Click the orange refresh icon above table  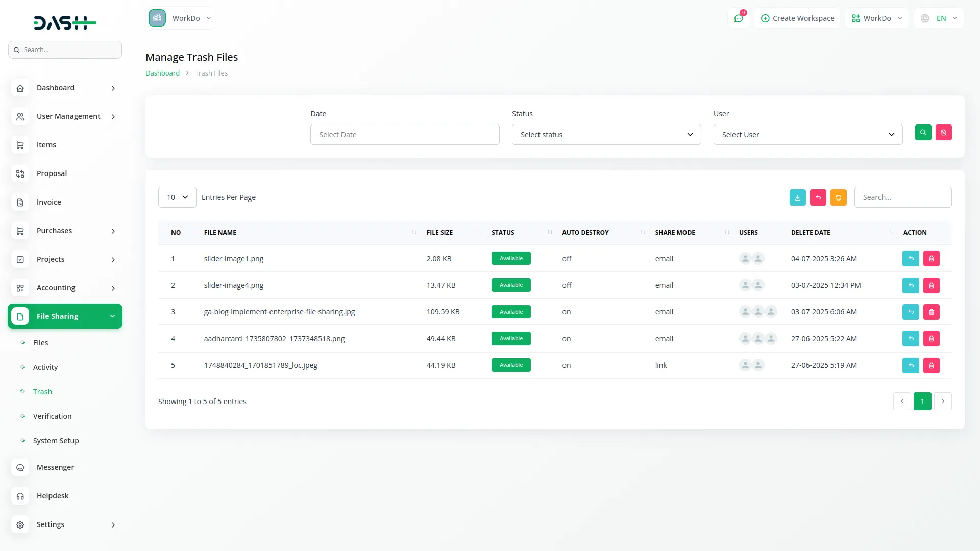pos(838,197)
